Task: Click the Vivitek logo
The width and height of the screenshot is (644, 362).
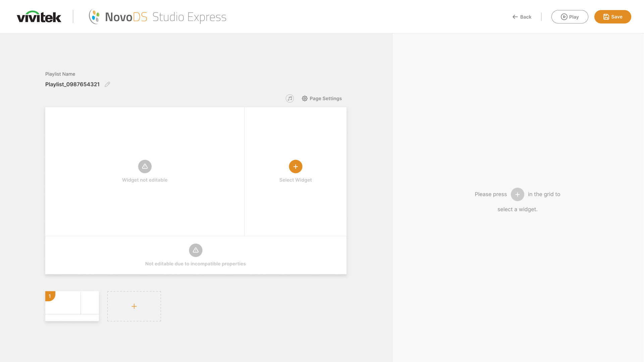Action: click(39, 17)
